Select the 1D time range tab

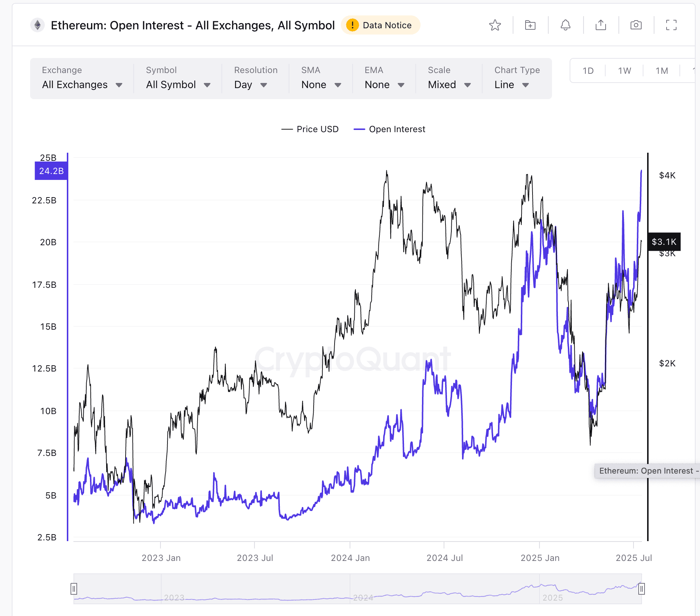tap(588, 71)
